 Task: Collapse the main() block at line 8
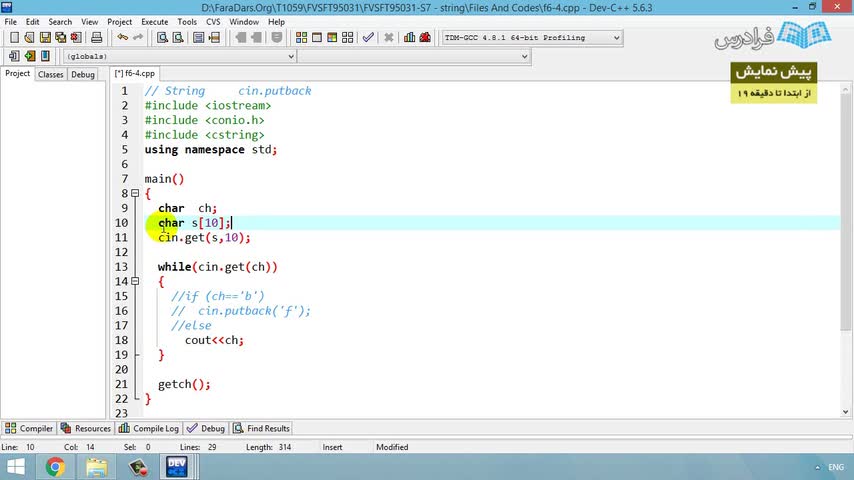135,193
